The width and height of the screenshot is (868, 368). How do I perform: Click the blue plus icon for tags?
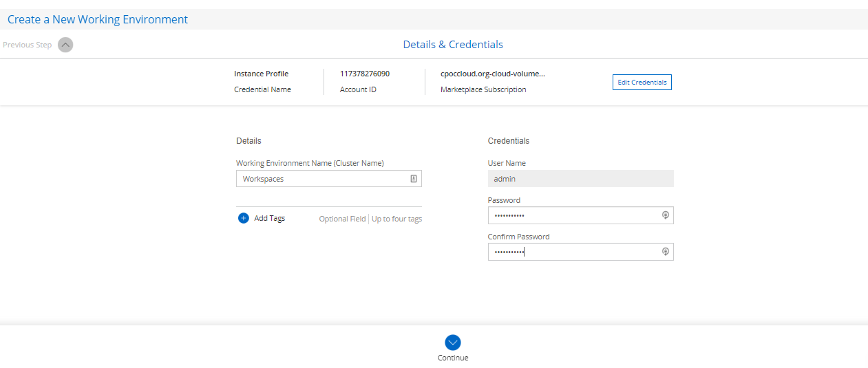click(244, 218)
